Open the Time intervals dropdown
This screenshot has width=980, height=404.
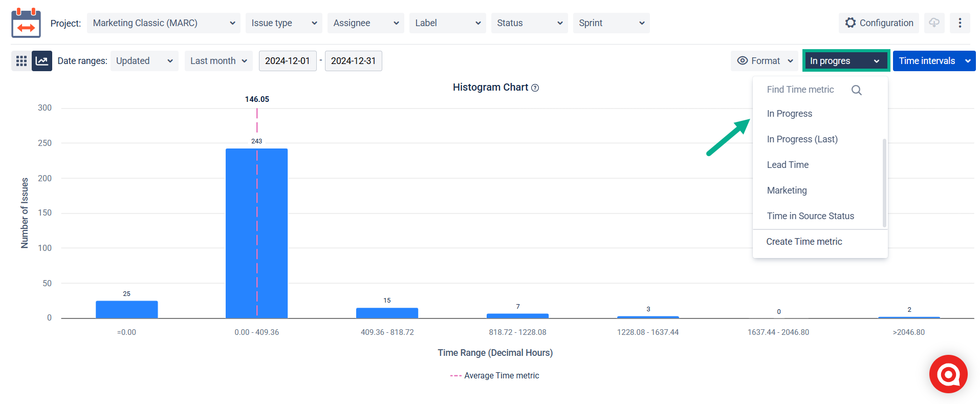[x=934, y=61]
